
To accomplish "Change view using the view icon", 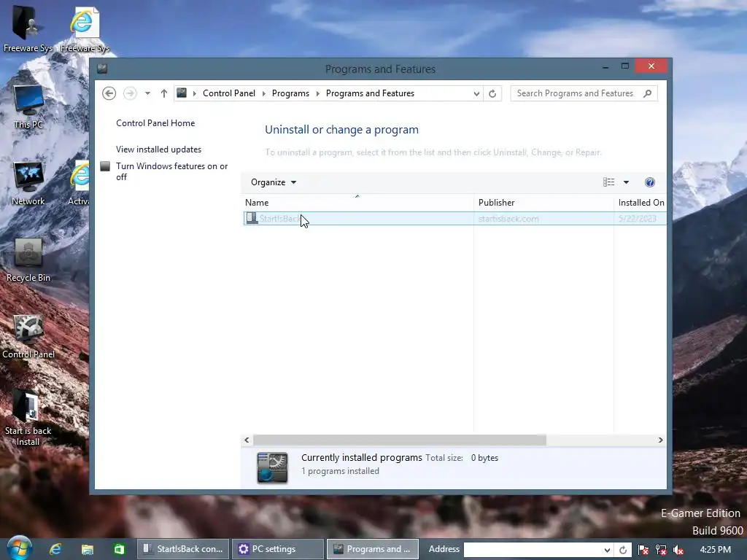I will click(x=609, y=182).
